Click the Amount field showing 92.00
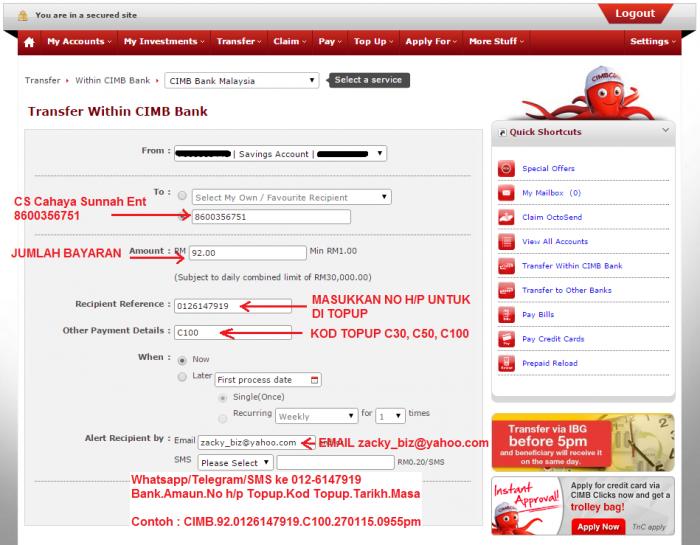 pyautogui.click(x=248, y=253)
